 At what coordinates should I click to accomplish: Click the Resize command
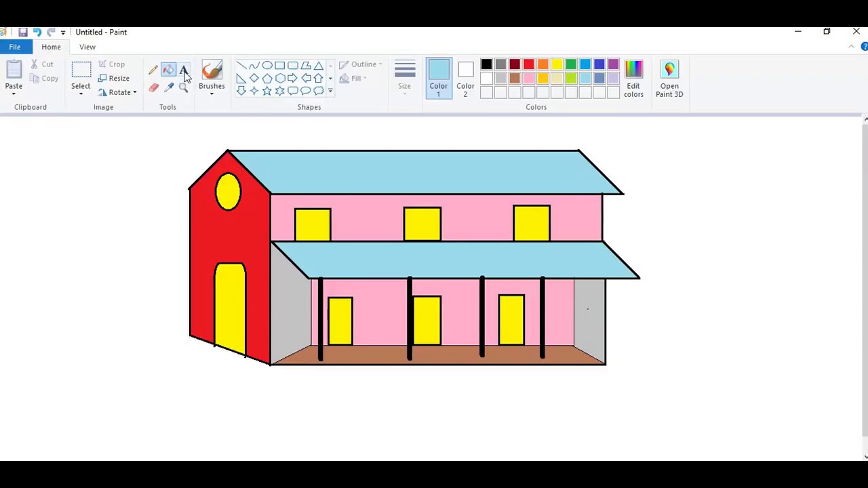(x=119, y=78)
